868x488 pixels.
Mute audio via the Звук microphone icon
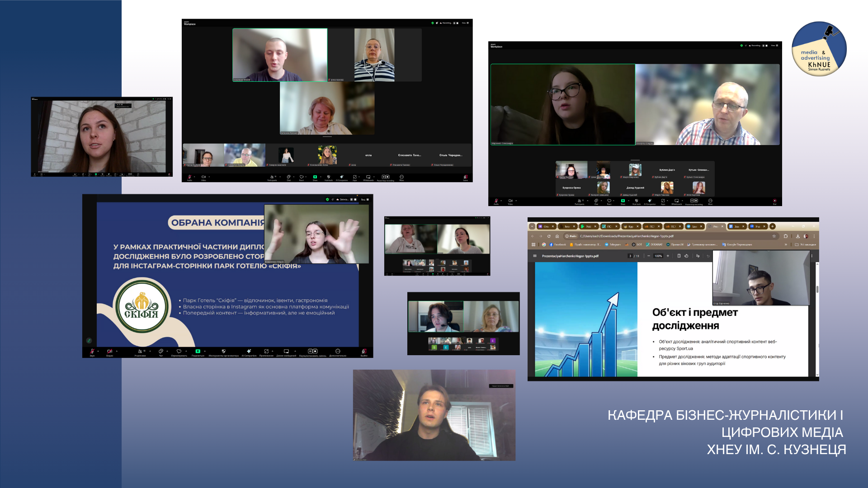coord(92,351)
